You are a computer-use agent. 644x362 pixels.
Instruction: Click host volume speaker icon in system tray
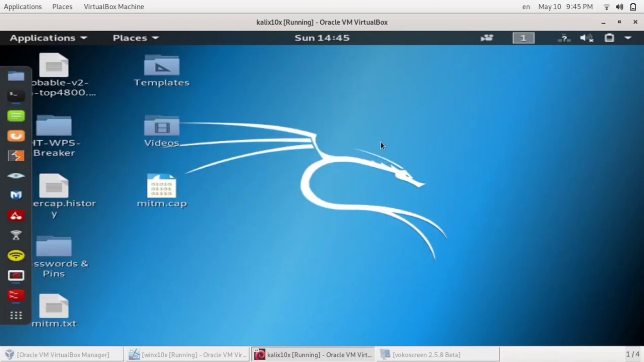[620, 7]
